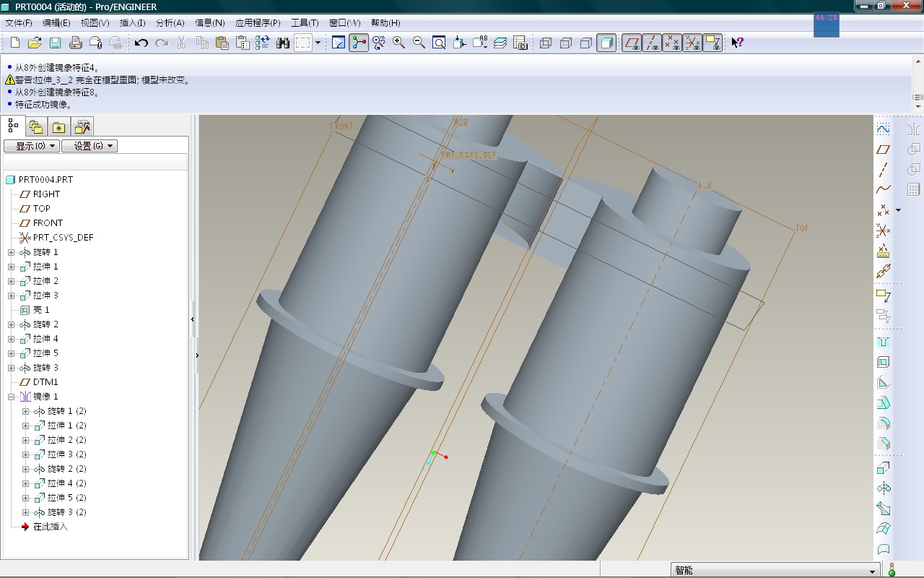Click the Undo arrow icon
The image size is (924, 578).
[x=141, y=43]
